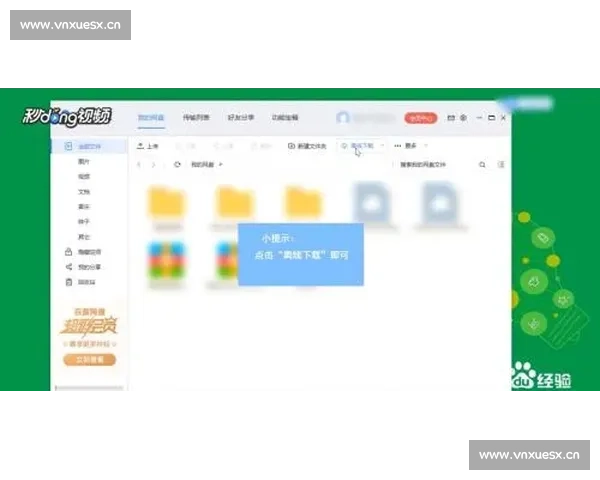Select the 其它 category in sidebar
The height and width of the screenshot is (480, 600).
84,237
